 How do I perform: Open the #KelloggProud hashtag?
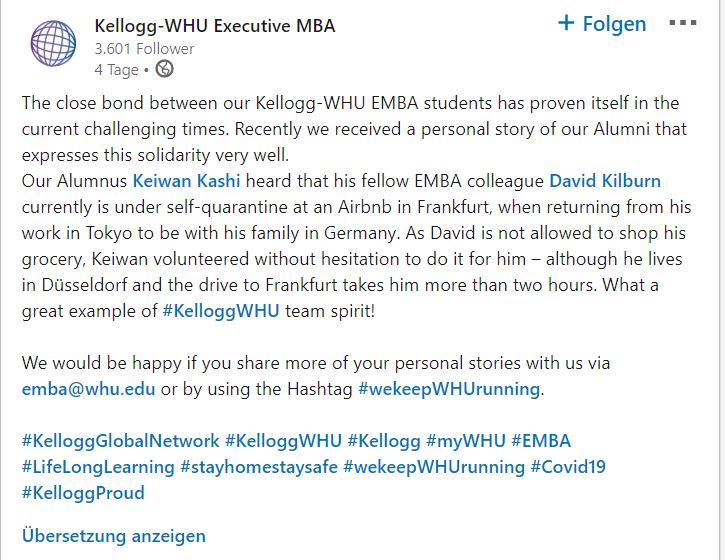pyautogui.click(x=83, y=493)
